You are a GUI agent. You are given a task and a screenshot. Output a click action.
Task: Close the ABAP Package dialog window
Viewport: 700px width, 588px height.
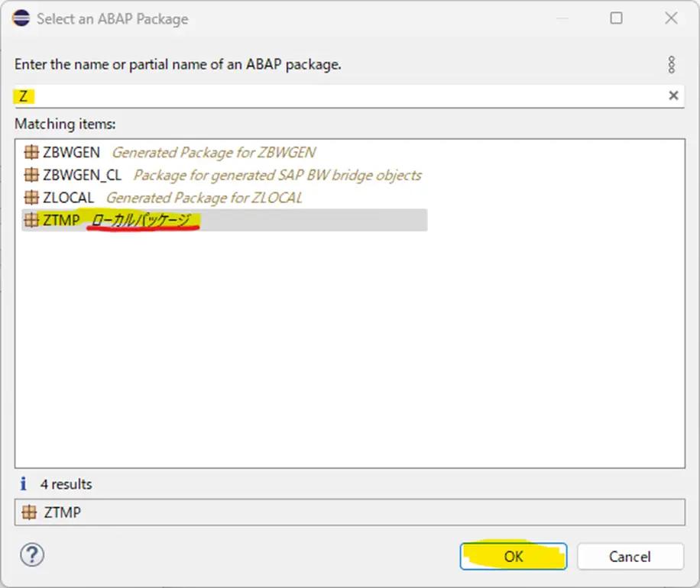click(x=671, y=18)
